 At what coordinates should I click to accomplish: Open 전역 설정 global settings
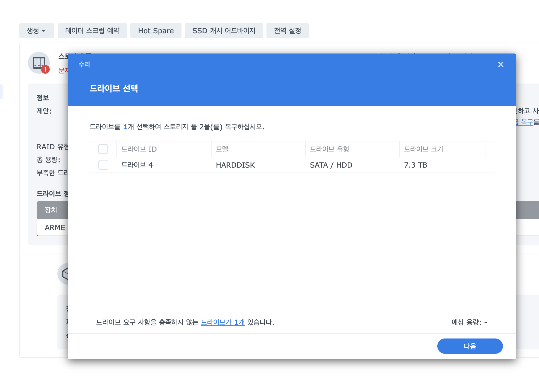[287, 31]
